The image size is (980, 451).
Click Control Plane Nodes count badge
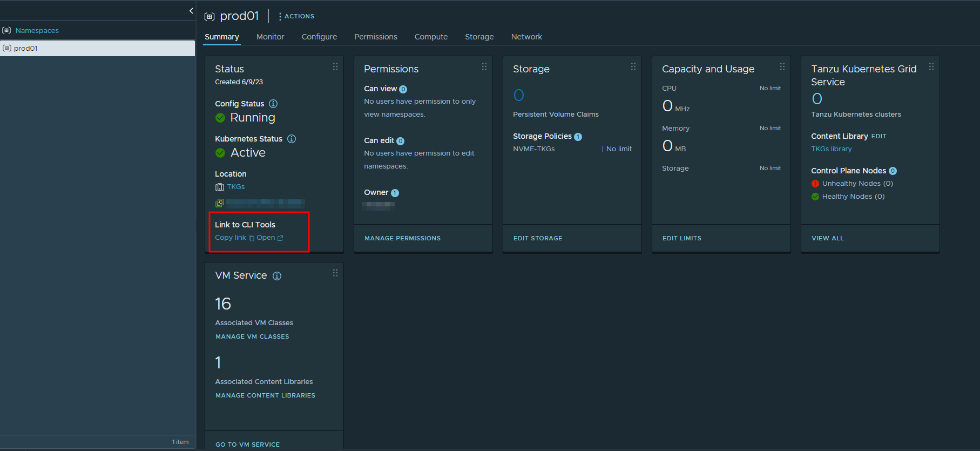893,171
